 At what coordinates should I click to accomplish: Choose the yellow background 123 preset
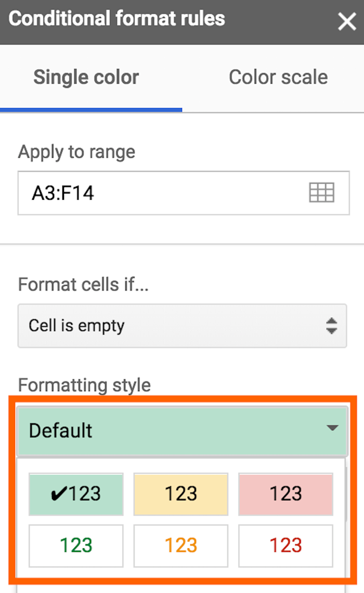180,494
